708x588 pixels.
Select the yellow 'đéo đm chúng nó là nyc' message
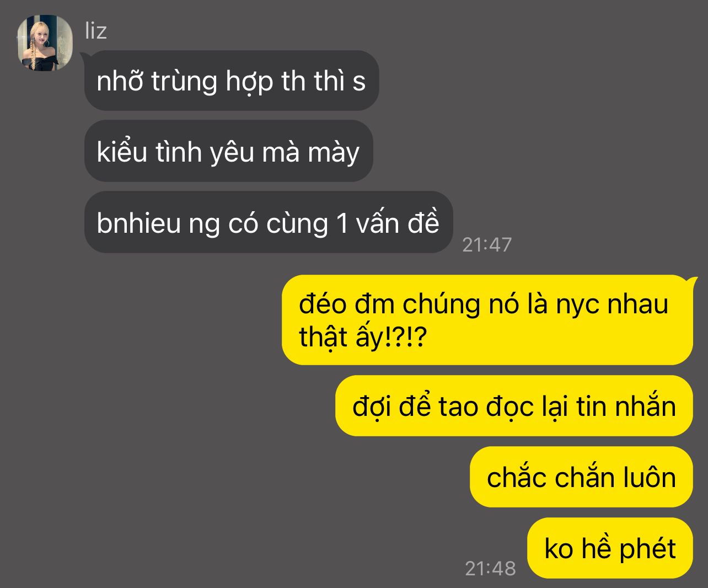(487, 320)
